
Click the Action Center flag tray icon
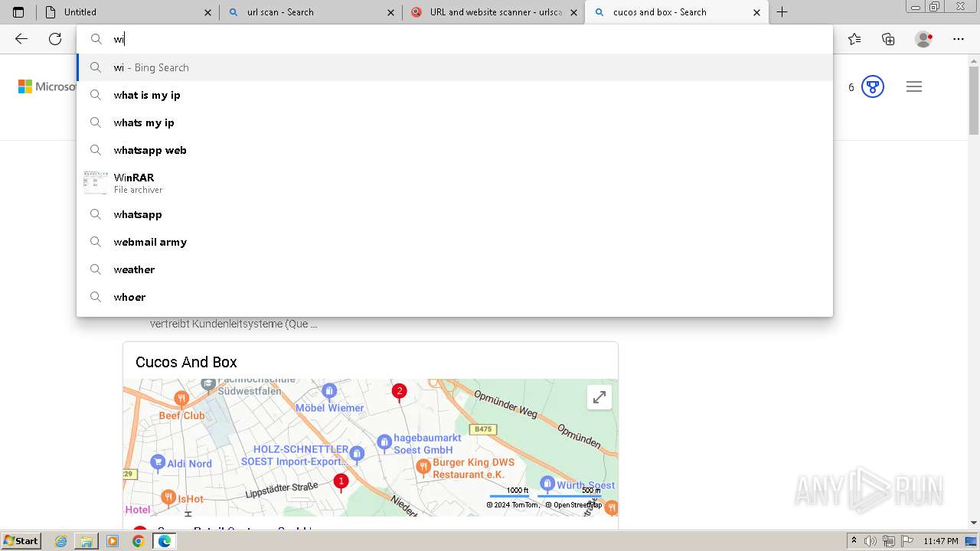[907, 541]
